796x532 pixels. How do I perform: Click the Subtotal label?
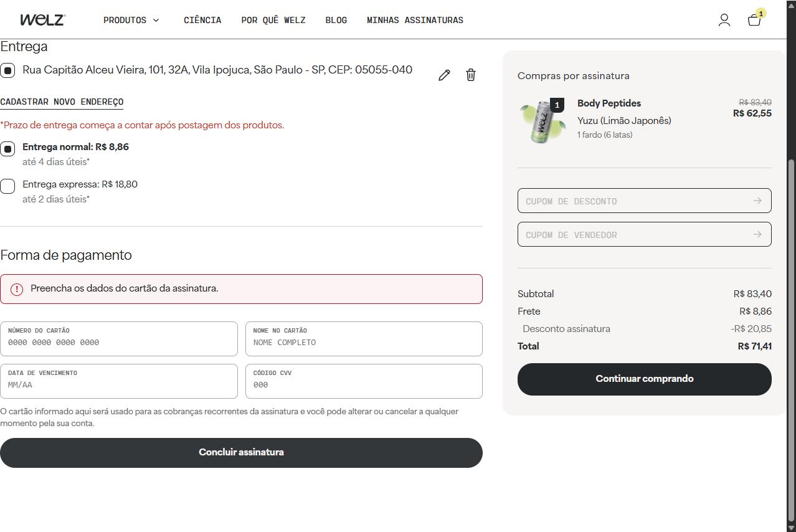pos(536,294)
